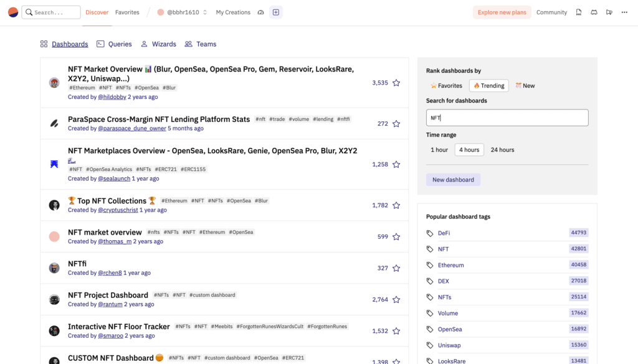Open @cryptuschrist profile link
The height and width of the screenshot is (364, 638).
[118, 210]
